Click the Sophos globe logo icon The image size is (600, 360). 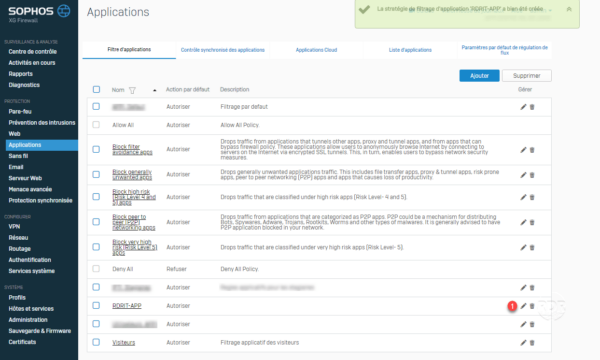coord(64,11)
